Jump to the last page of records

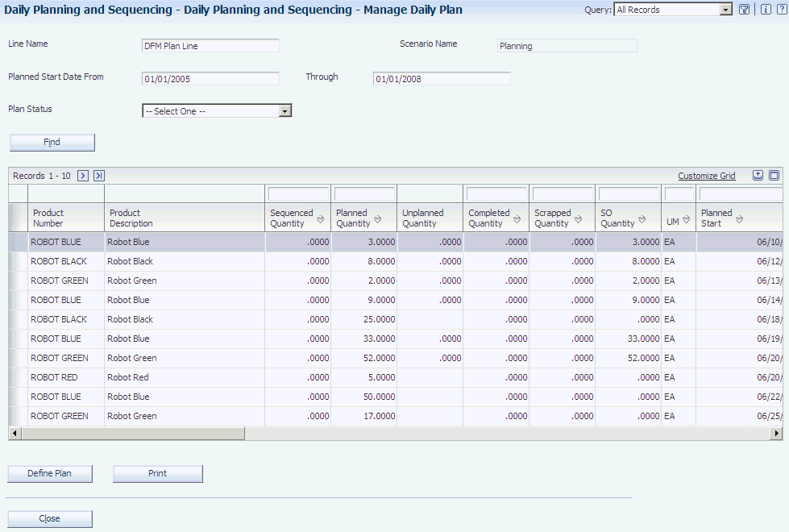pyautogui.click(x=99, y=176)
